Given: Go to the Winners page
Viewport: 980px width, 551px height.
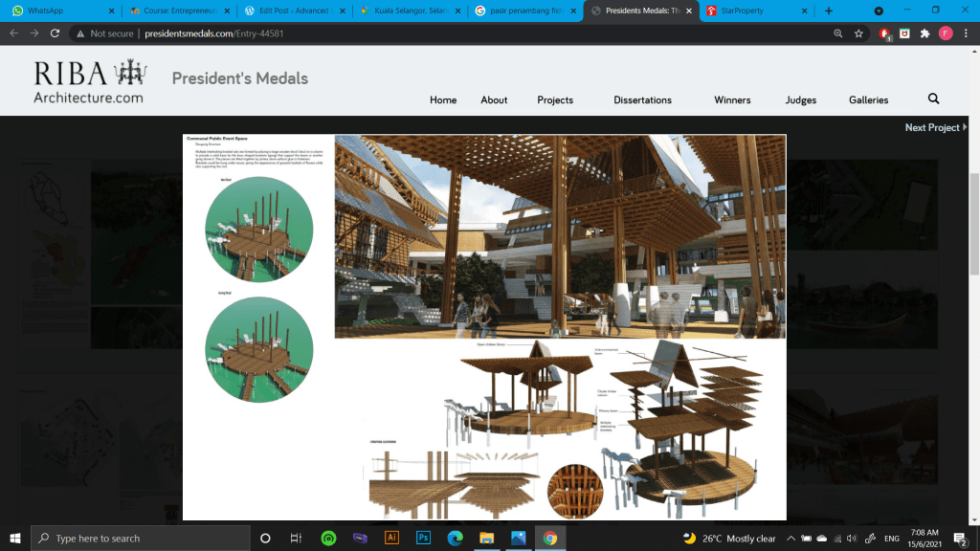Looking at the screenshot, I should pos(732,99).
